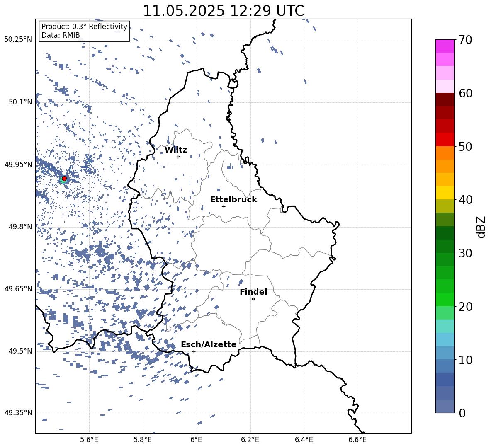Select the Findel city label
This screenshot has height=448, width=491.
click(x=253, y=292)
